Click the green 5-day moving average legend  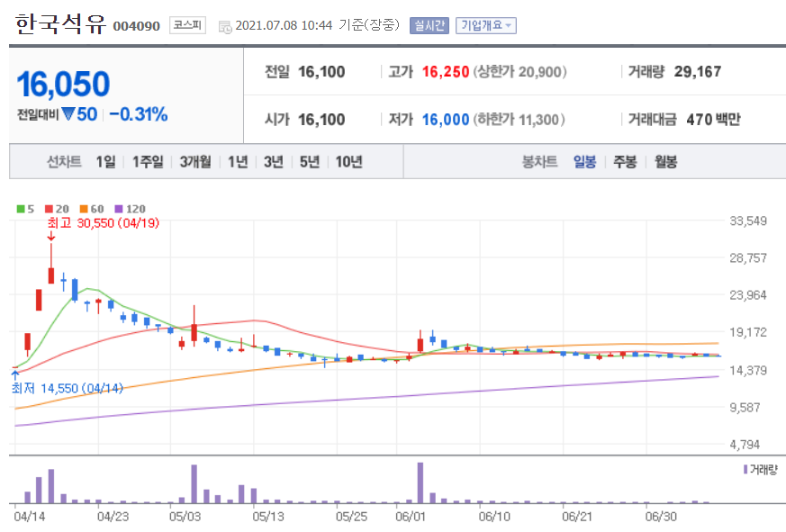(25, 209)
